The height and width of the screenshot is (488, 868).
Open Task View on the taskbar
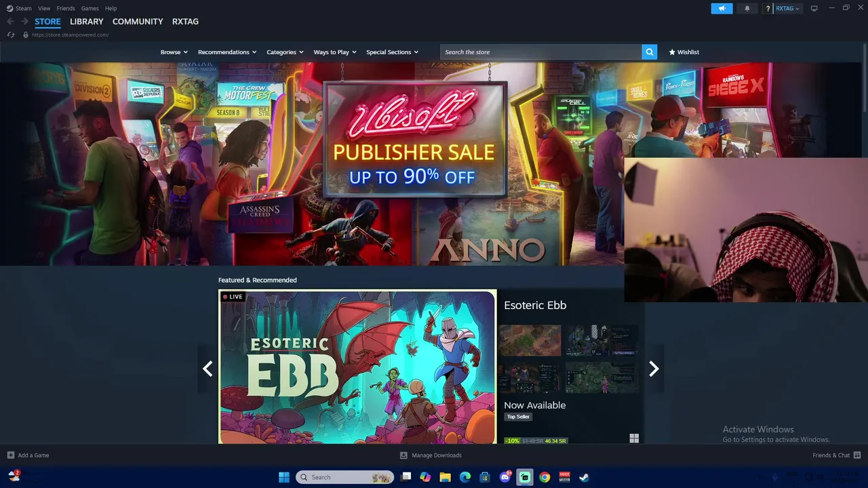click(x=406, y=477)
